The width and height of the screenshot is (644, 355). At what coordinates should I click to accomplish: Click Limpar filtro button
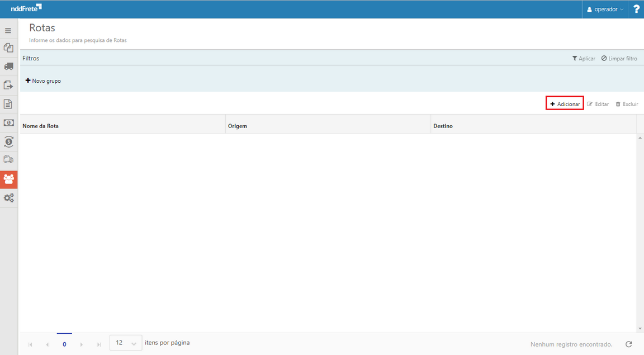pos(619,58)
